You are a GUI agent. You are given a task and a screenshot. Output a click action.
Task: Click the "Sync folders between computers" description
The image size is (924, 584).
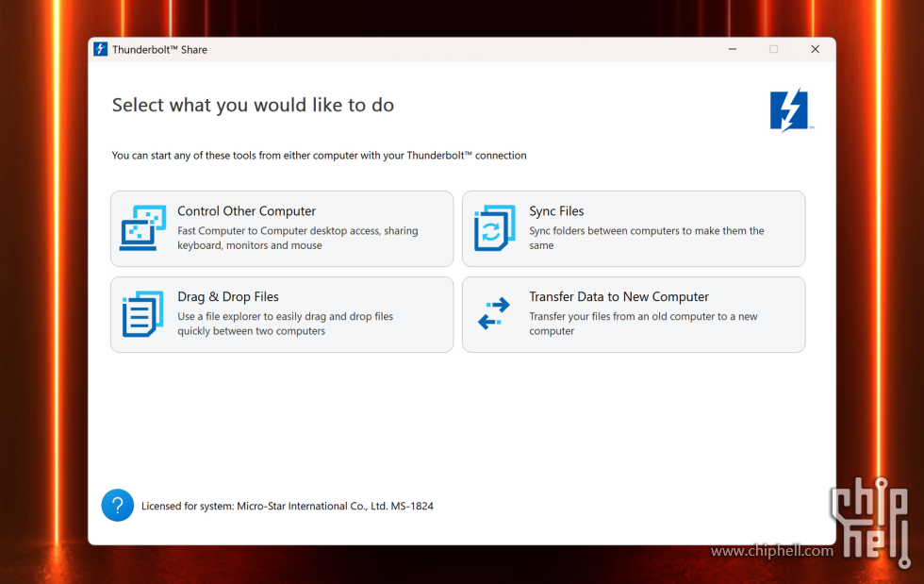pyautogui.click(x=647, y=238)
